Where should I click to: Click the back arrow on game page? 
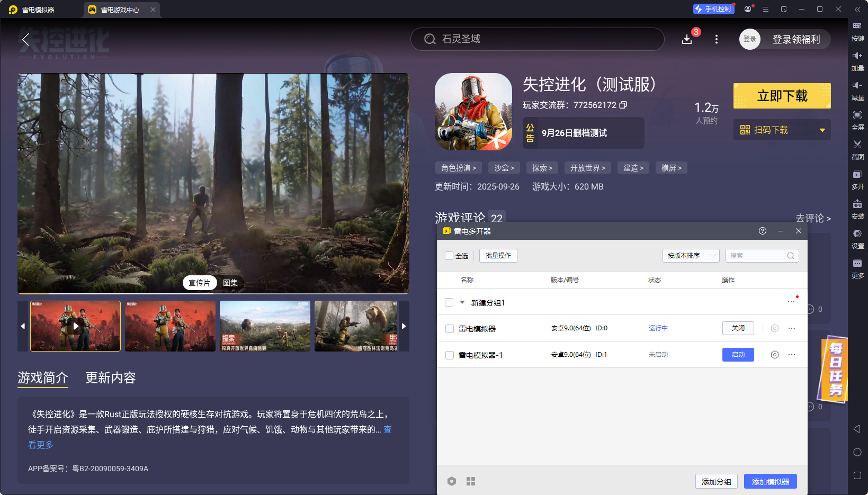25,39
